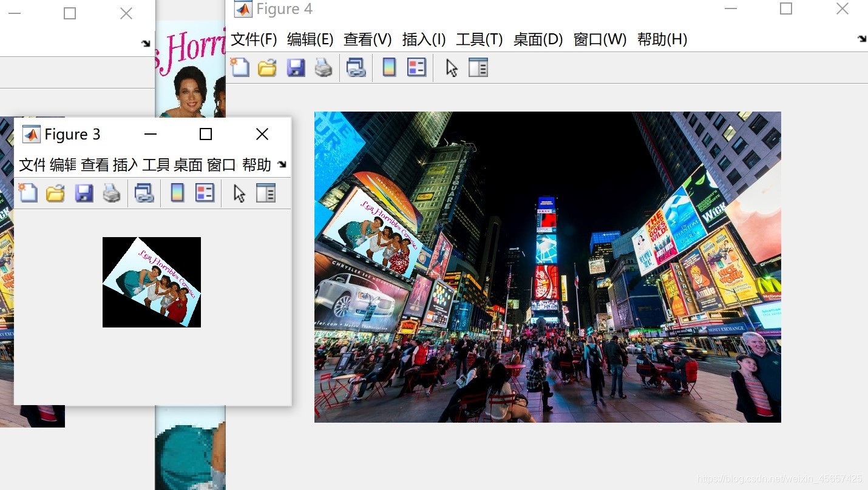
Task: Open 桌面 menu in Figure 3
Action: pyautogui.click(x=188, y=165)
